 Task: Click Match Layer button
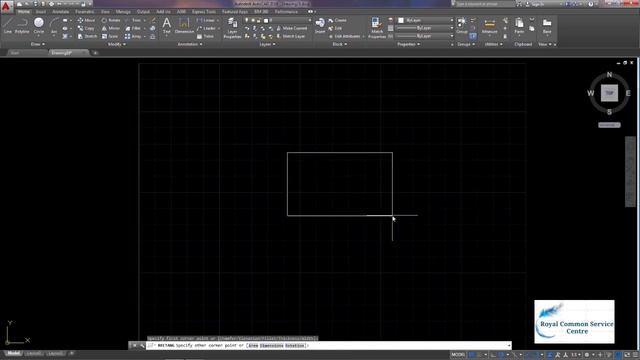tap(291, 36)
